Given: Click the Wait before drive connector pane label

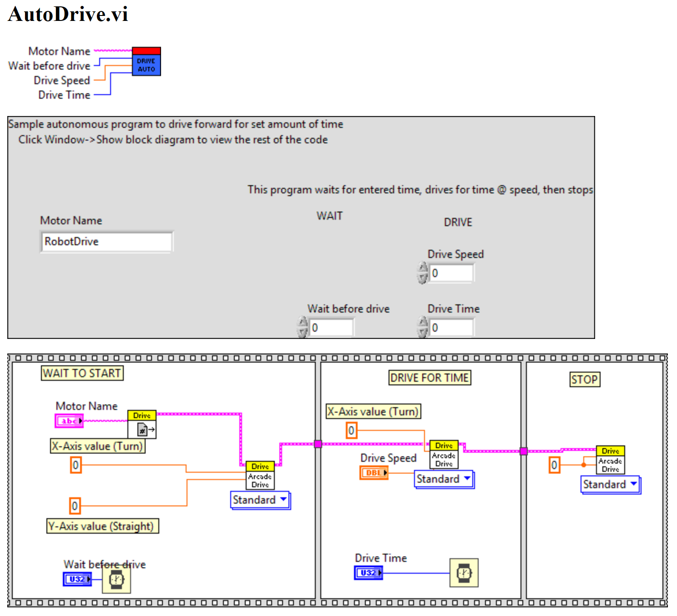Looking at the screenshot, I should (x=49, y=66).
